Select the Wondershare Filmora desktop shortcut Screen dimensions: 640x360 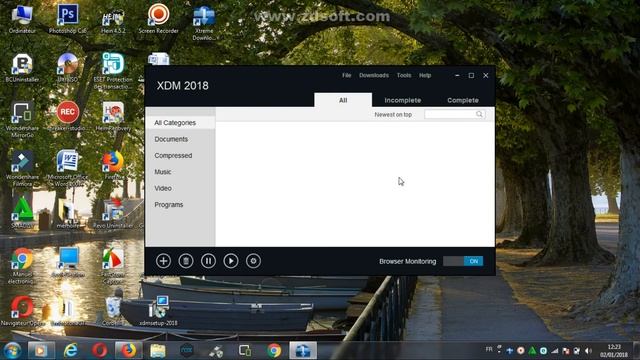pos(22,168)
